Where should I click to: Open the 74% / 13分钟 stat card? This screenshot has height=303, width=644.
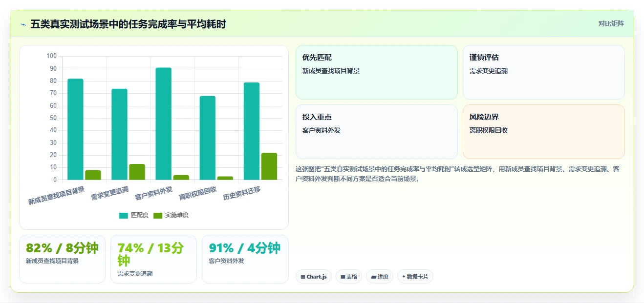point(153,259)
